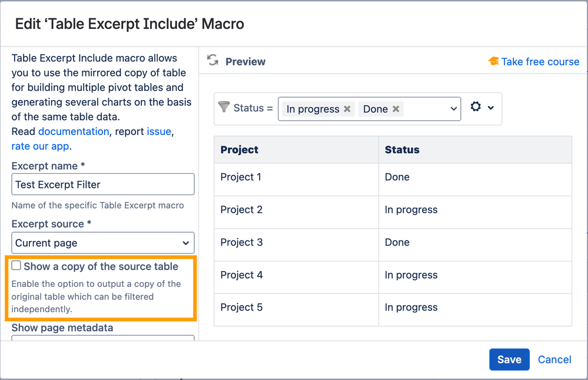Remove the 'In progress' filter tag

click(347, 109)
